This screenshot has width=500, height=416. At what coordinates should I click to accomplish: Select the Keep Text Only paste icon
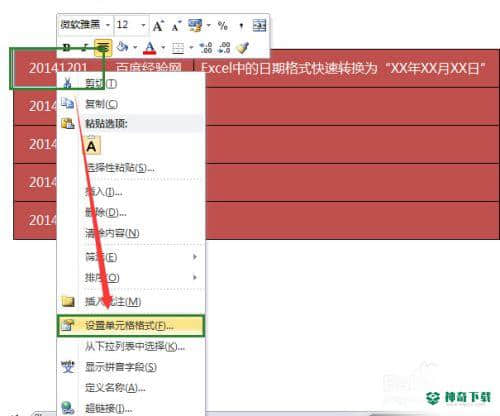[92, 146]
